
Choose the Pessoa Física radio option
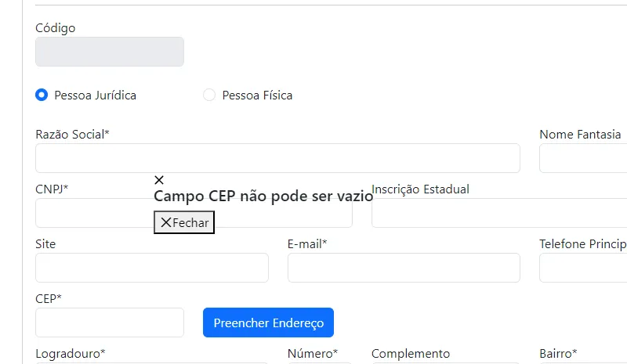click(x=209, y=95)
